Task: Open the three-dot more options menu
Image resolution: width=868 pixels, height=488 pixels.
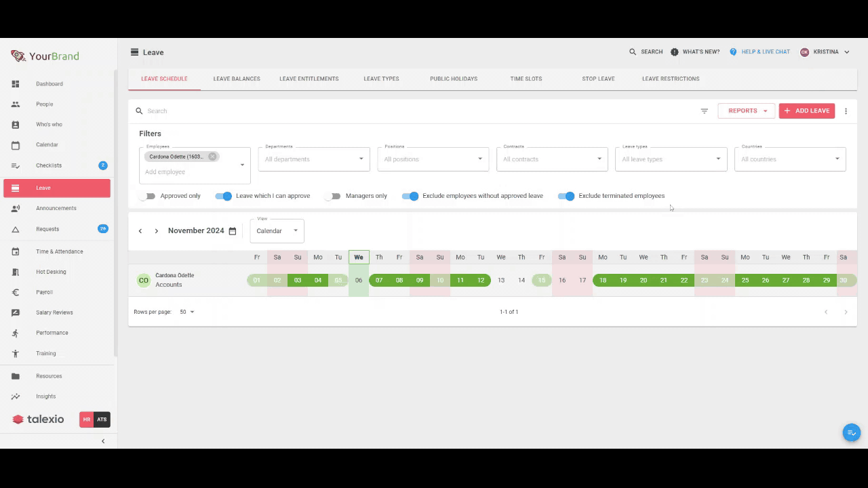Action: click(846, 111)
